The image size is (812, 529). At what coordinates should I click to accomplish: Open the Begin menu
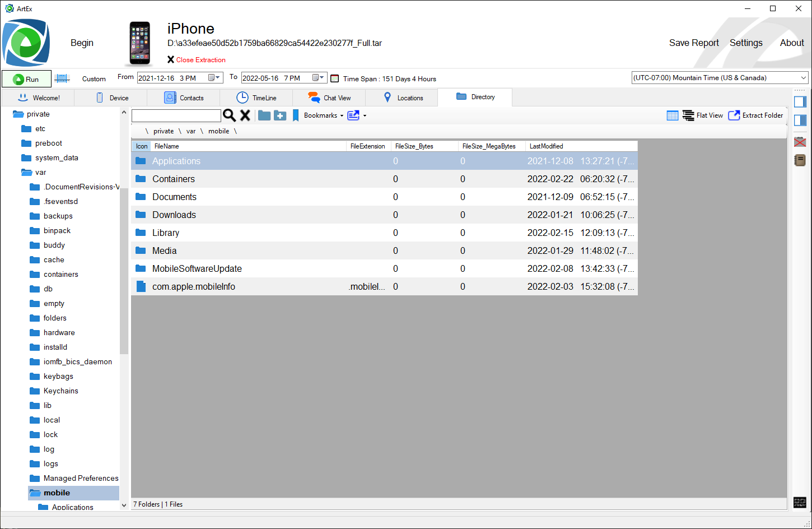point(82,43)
